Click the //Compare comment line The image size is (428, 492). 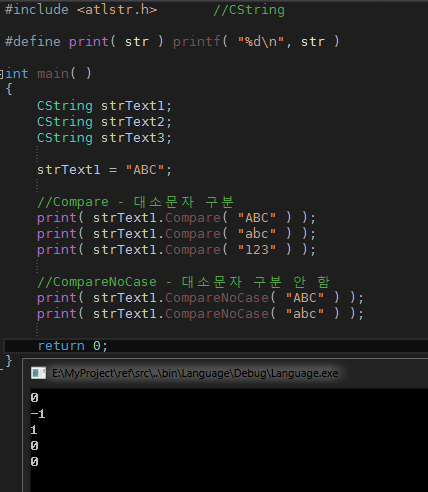tap(135, 202)
